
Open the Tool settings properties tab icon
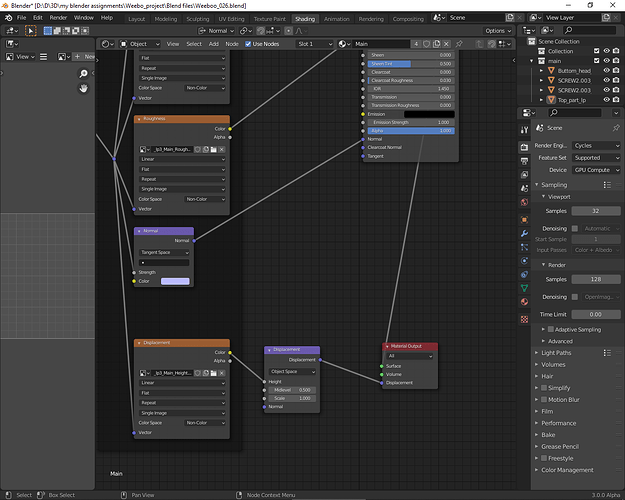524,130
